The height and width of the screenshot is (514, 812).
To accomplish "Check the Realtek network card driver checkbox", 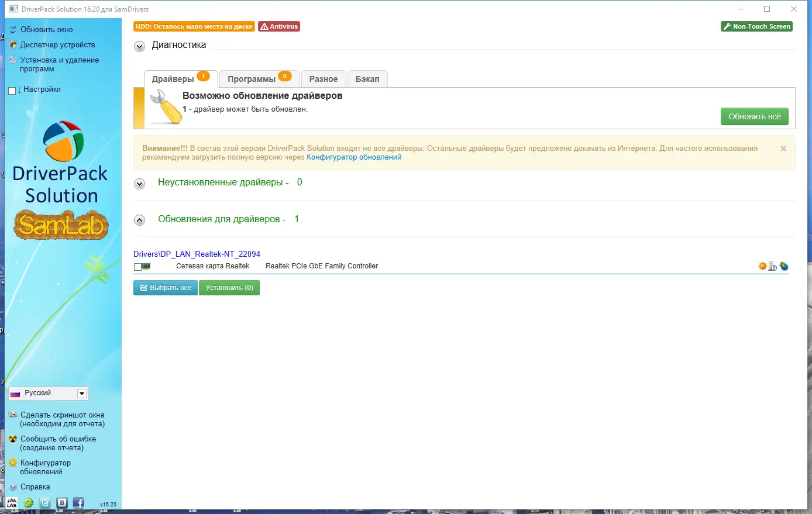I will (x=137, y=267).
